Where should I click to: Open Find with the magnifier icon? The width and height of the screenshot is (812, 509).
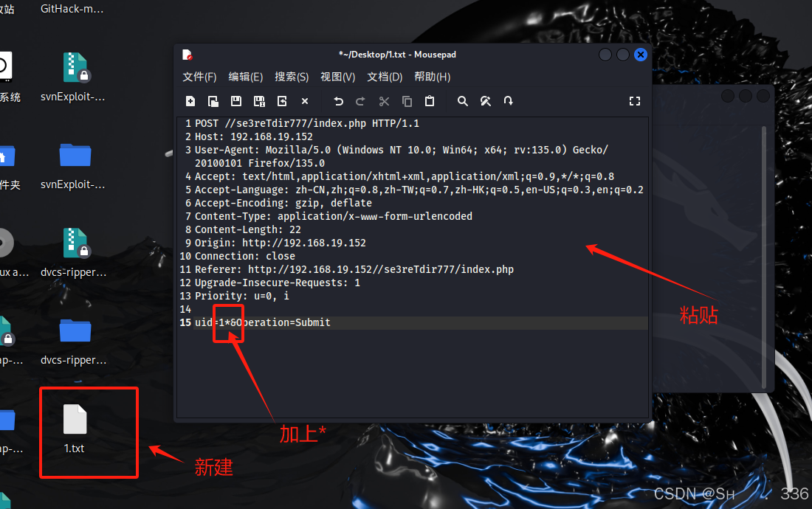[462, 101]
